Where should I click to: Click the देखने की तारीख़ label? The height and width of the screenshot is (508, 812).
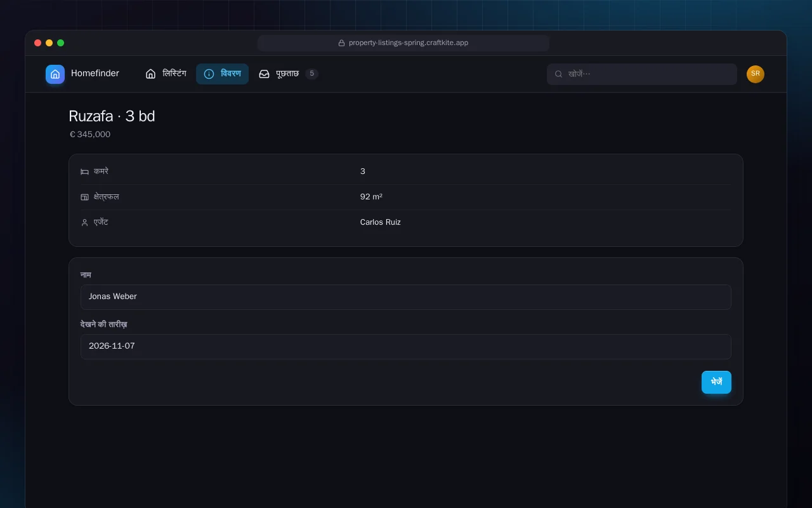(x=104, y=324)
